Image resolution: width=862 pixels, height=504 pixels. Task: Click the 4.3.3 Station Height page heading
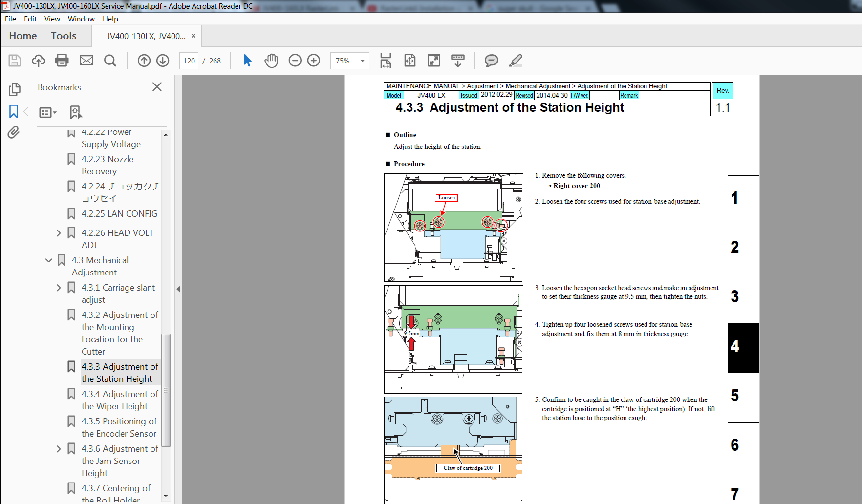[x=510, y=107]
